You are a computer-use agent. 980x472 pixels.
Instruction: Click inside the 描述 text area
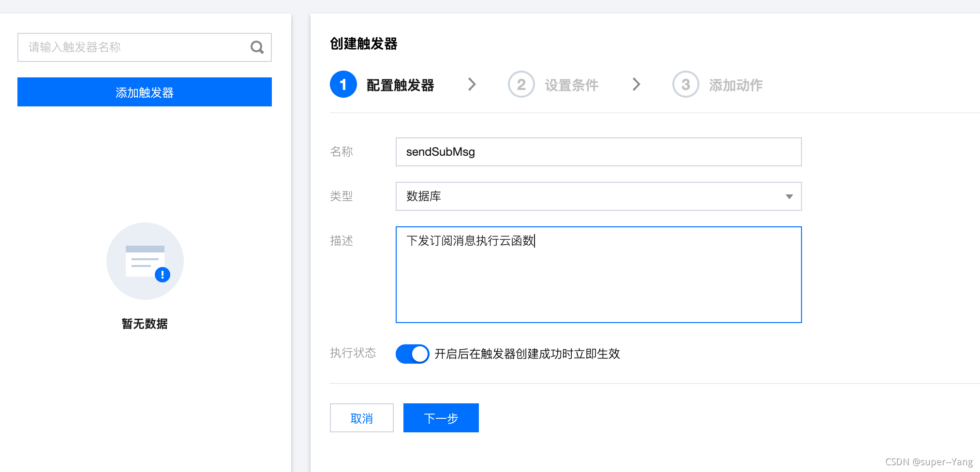click(598, 274)
